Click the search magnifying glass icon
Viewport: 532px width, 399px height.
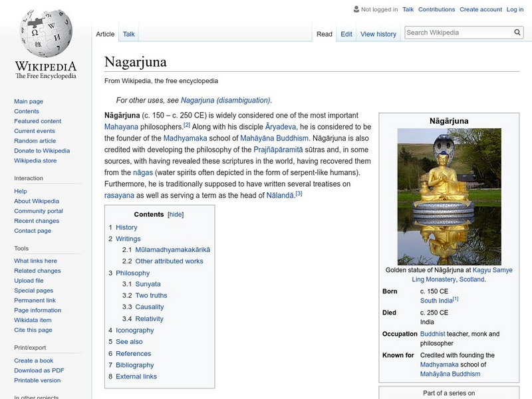click(517, 33)
